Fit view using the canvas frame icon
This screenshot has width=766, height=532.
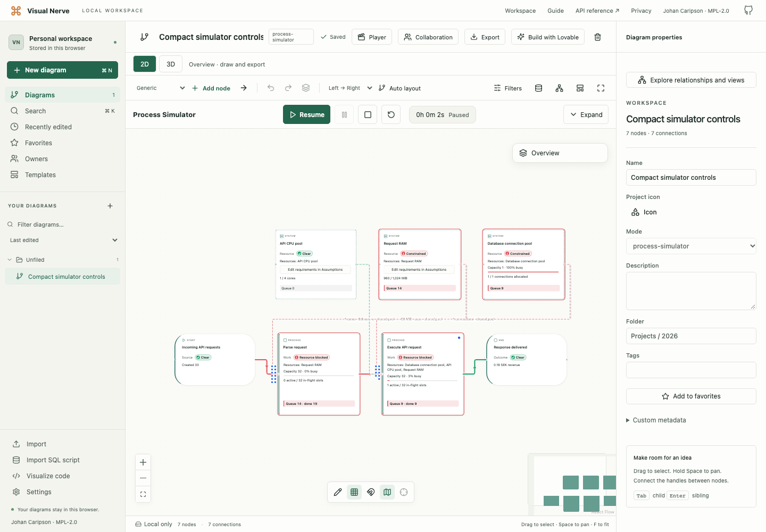coord(143,494)
